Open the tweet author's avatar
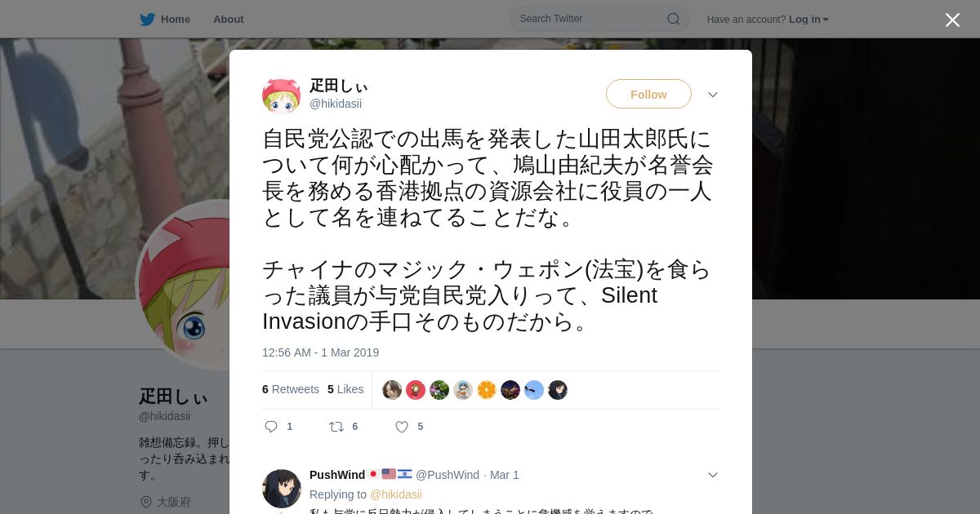Screen dimensions: 980x514 click(x=281, y=95)
